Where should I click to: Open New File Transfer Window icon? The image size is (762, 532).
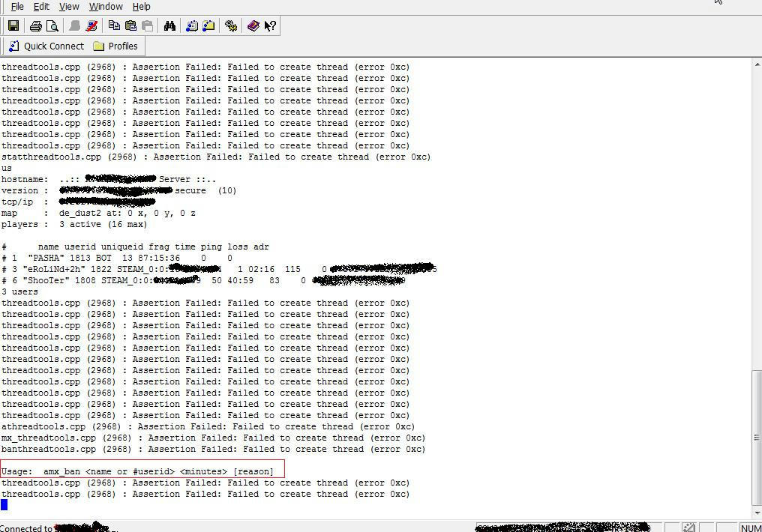[x=209, y=25]
